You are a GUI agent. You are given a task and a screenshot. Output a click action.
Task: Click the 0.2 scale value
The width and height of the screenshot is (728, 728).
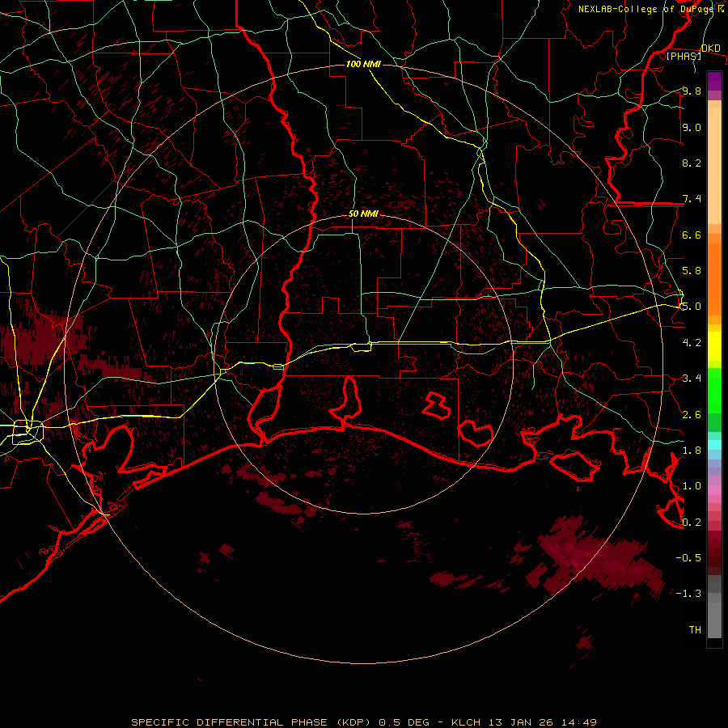pos(692,523)
